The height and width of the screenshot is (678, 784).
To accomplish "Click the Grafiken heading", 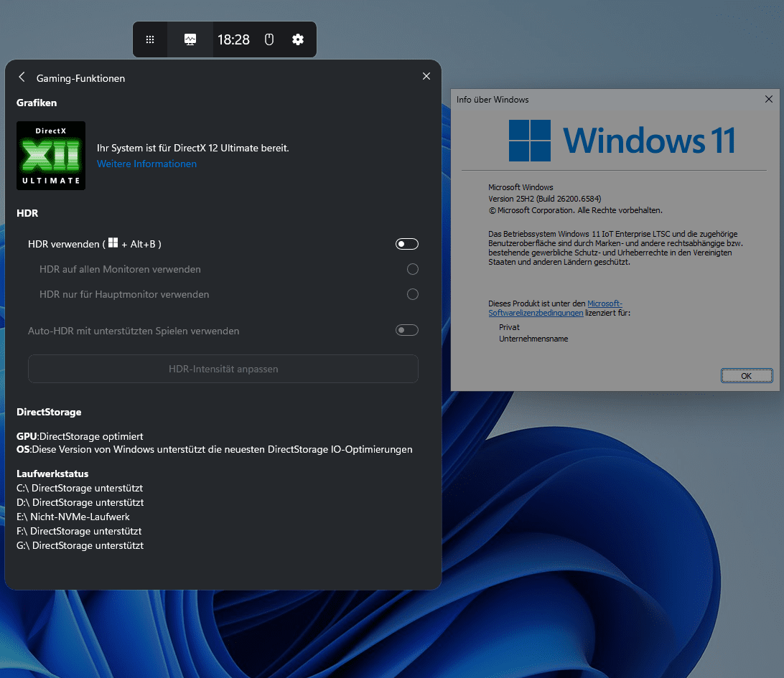I will click(x=37, y=103).
